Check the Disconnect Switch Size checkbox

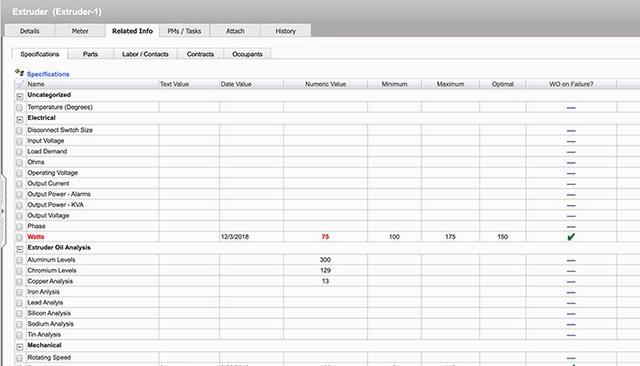point(19,131)
